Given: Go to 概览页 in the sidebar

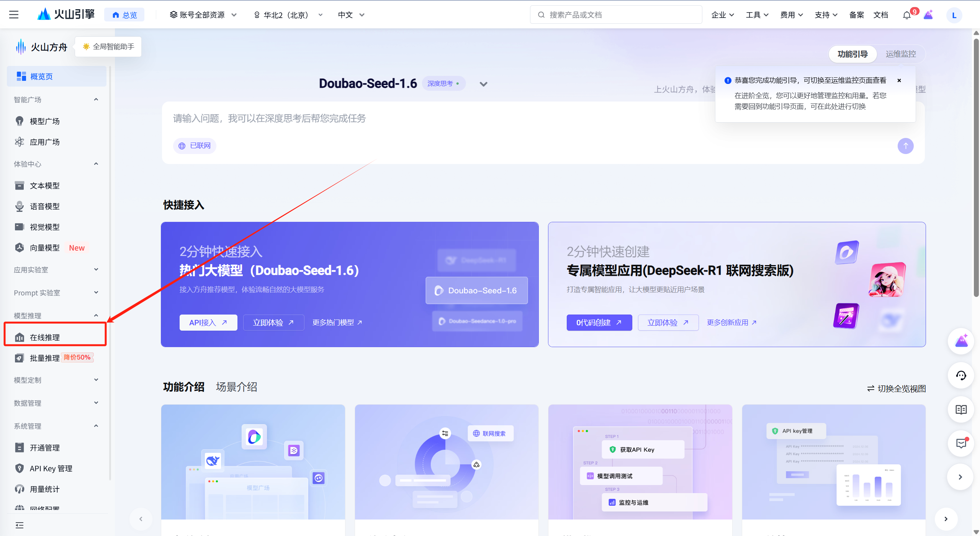Looking at the screenshot, I should coord(56,76).
